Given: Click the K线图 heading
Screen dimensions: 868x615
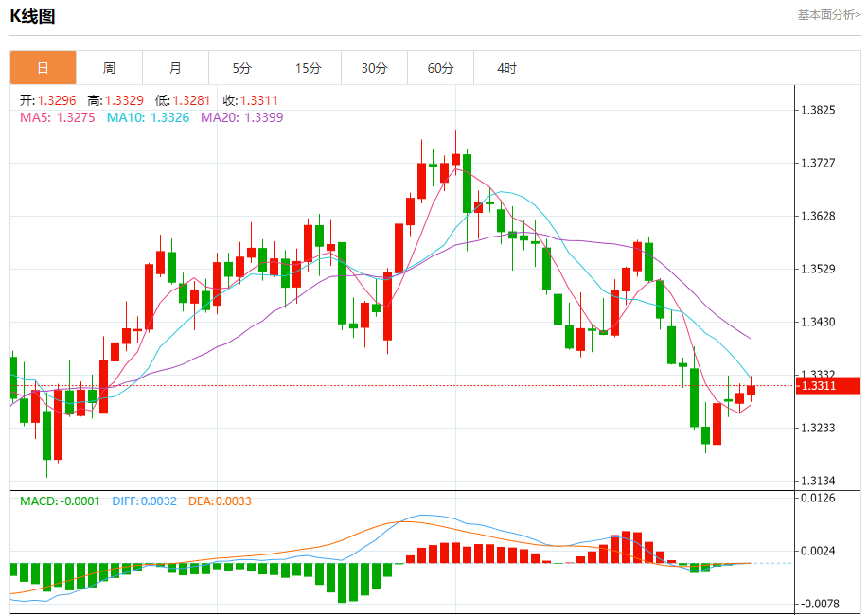Looking at the screenshot, I should [33, 16].
